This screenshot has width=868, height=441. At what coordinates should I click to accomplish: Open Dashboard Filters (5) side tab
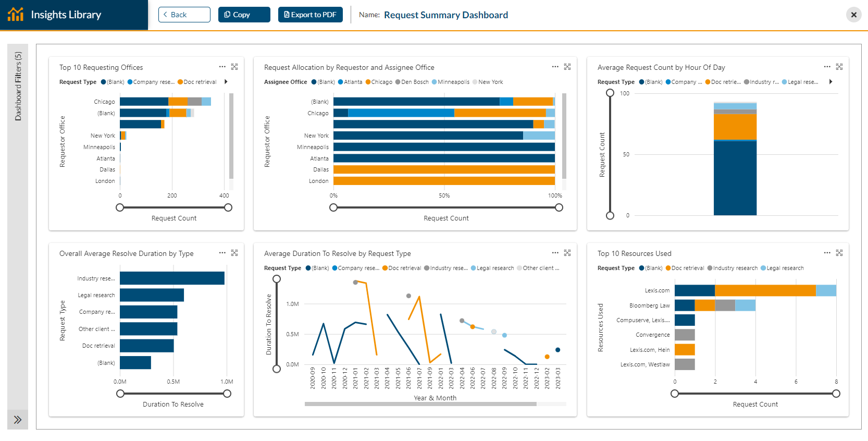[x=18, y=86]
